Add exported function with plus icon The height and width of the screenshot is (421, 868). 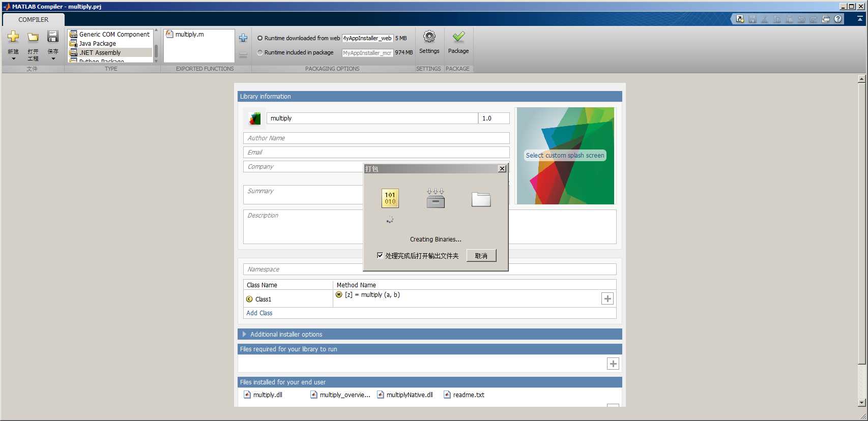pos(243,38)
